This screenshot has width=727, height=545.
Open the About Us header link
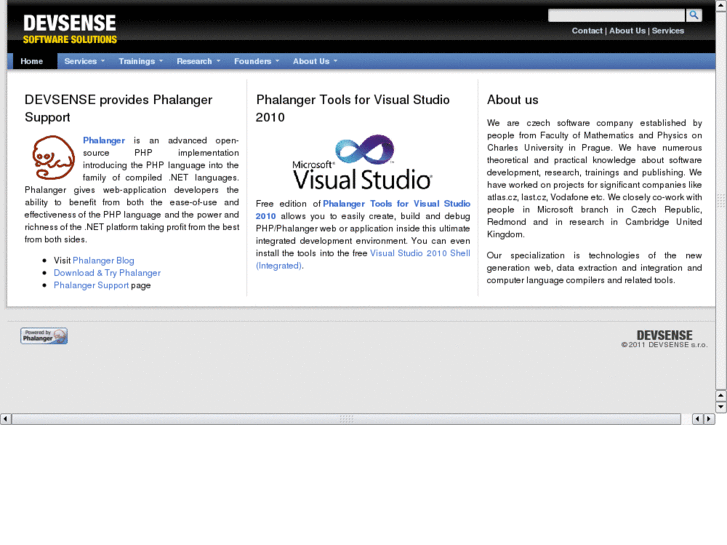(x=627, y=31)
